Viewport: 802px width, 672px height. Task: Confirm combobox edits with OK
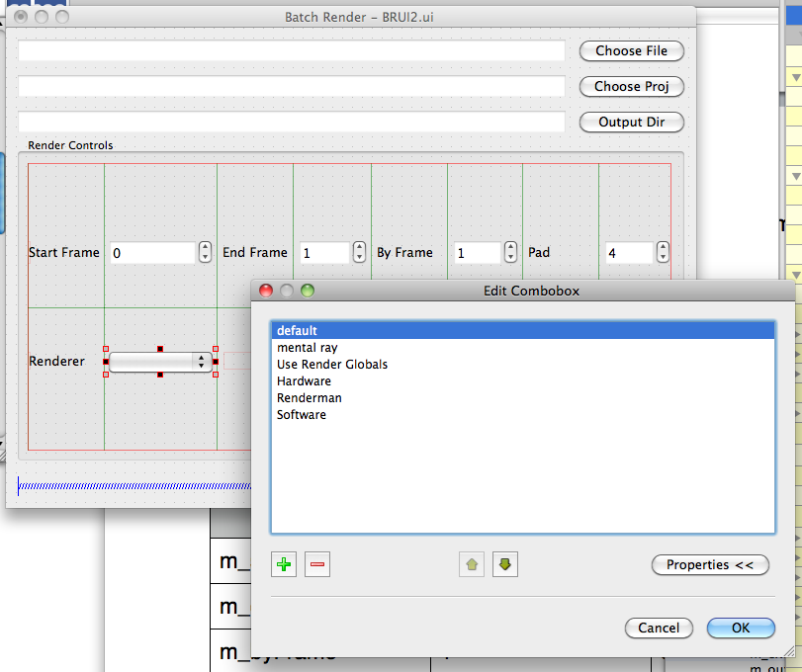tap(741, 628)
